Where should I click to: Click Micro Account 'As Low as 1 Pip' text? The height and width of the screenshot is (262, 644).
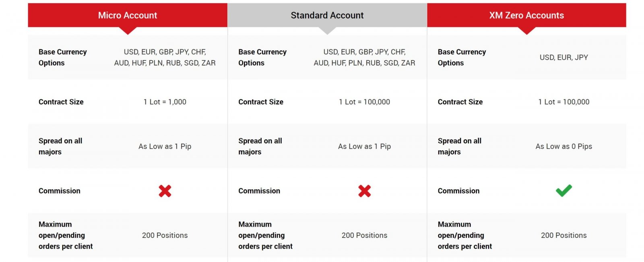point(165,146)
